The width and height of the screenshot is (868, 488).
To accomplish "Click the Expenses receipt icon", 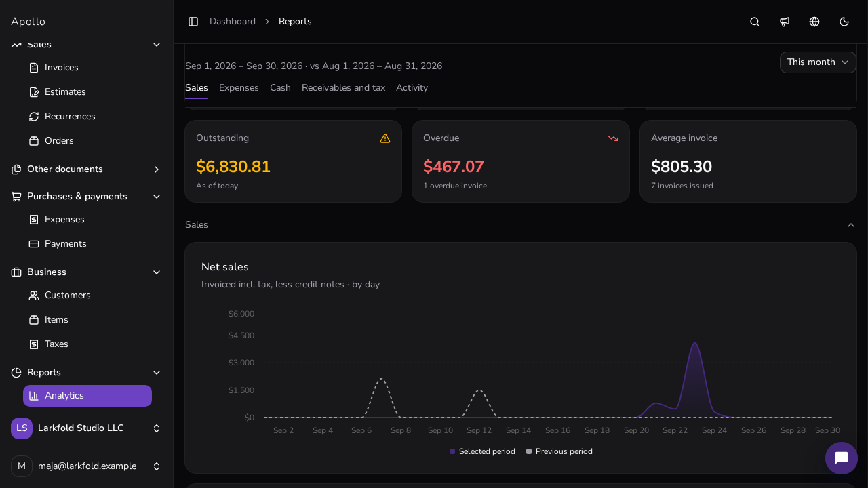I will (x=34, y=220).
